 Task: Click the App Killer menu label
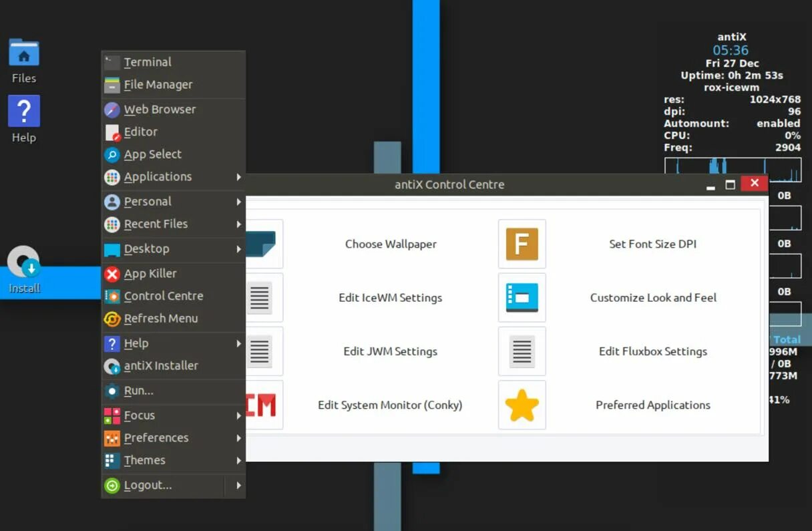[150, 274]
